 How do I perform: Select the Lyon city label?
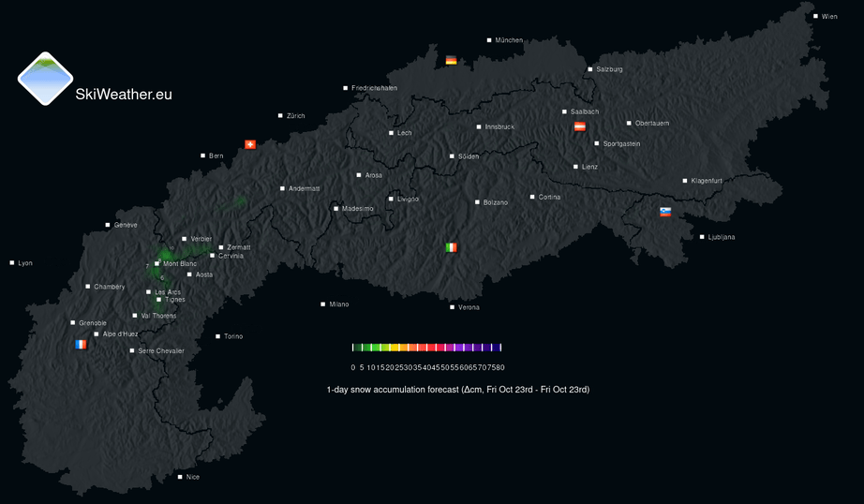(x=25, y=263)
